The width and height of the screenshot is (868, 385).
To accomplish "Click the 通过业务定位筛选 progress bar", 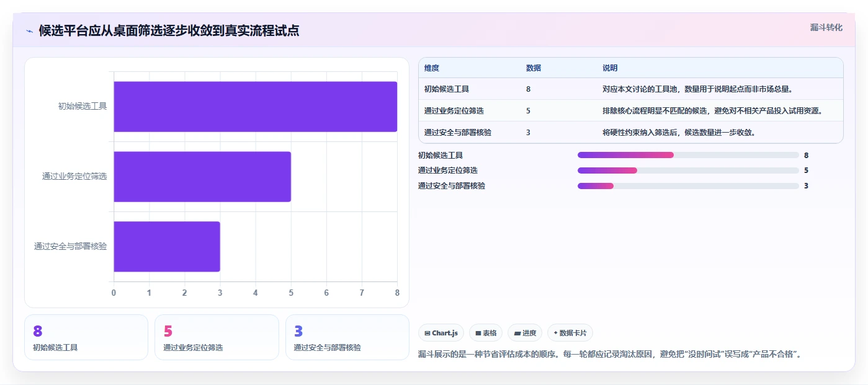I will click(x=688, y=170).
